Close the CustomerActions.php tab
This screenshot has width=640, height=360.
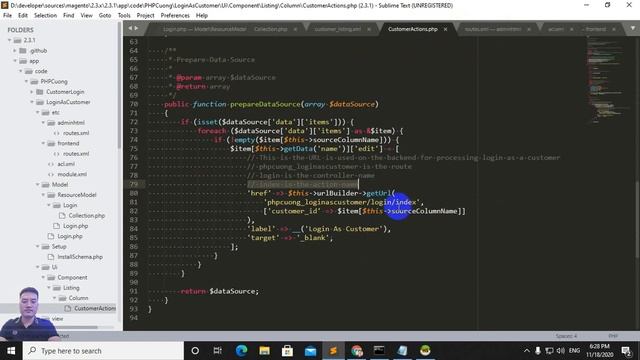[445, 29]
